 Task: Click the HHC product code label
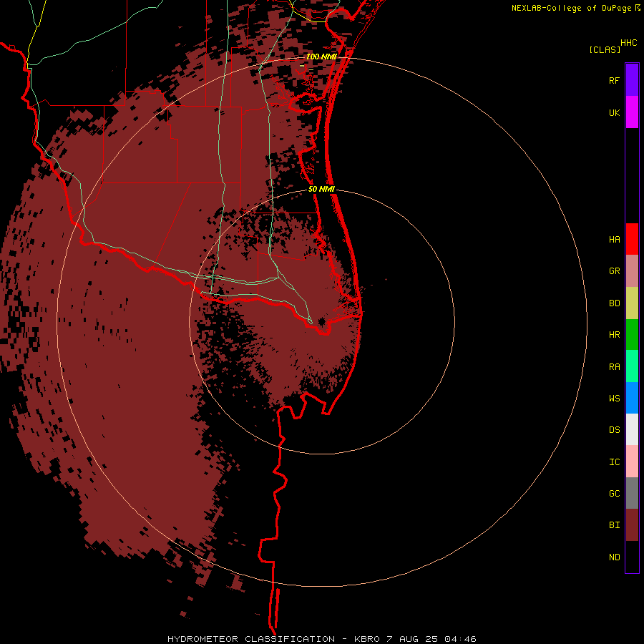pos(628,43)
